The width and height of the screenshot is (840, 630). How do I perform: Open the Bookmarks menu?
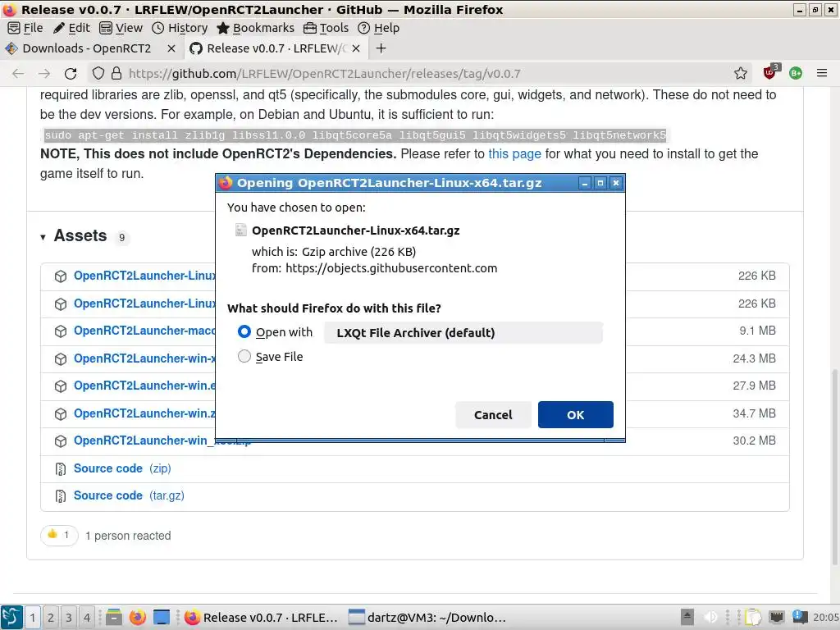pos(256,28)
